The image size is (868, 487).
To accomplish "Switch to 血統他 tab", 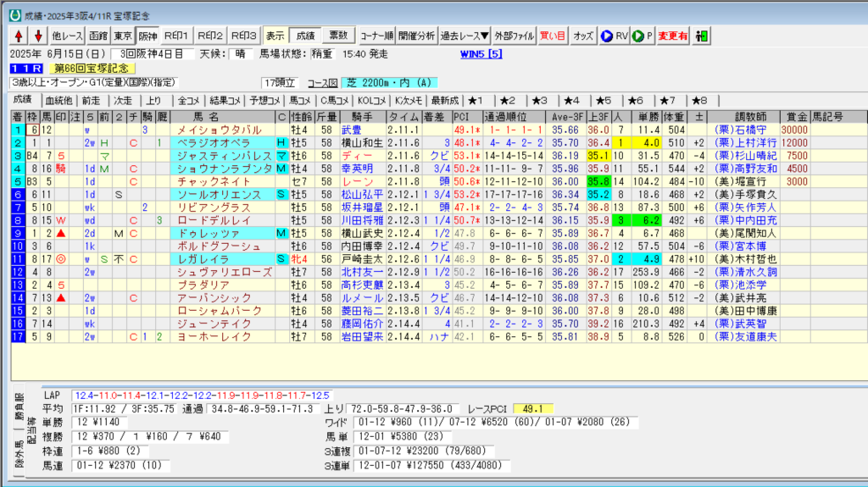I will click(58, 101).
